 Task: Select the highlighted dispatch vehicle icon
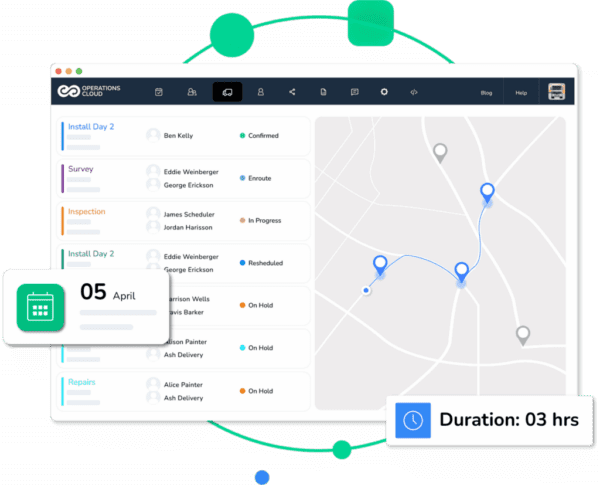pyautogui.click(x=227, y=92)
